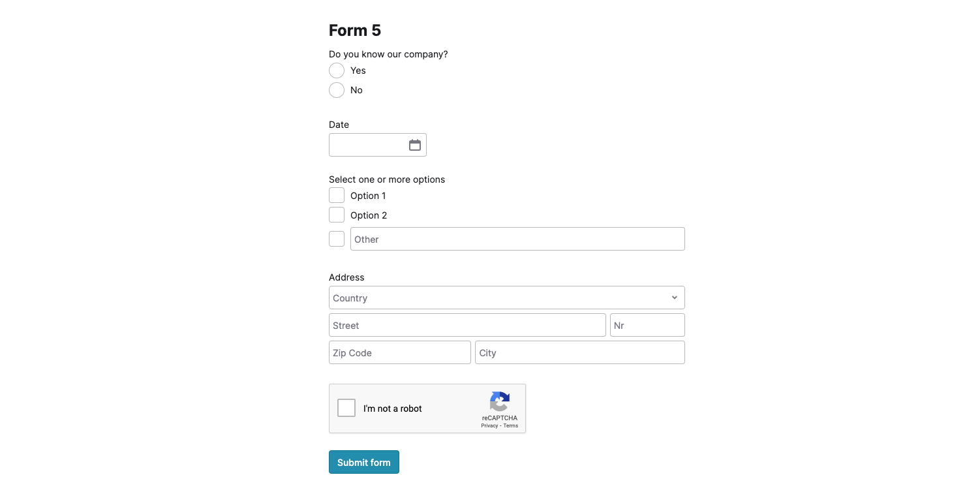Image resolution: width=980 pixels, height=492 pixels.
Task: Check the Option 2 checkbox
Action: click(x=337, y=215)
